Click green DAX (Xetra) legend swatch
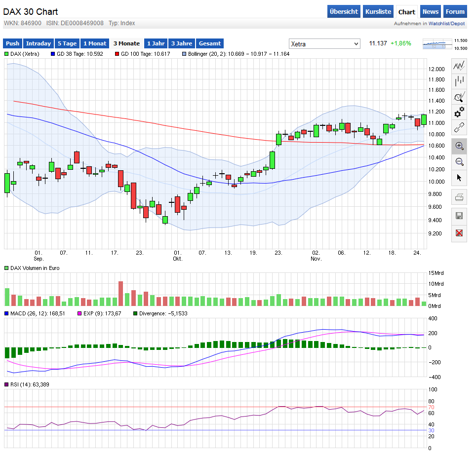 6,54
